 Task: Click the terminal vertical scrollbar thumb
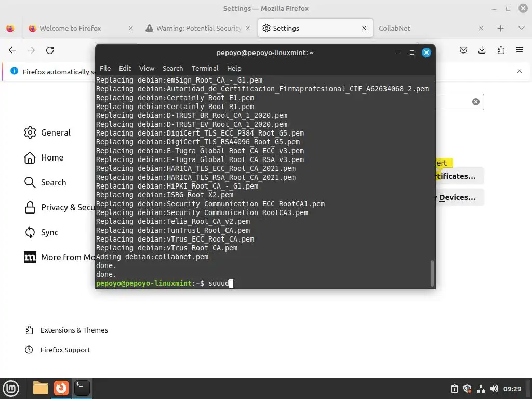tap(432, 273)
